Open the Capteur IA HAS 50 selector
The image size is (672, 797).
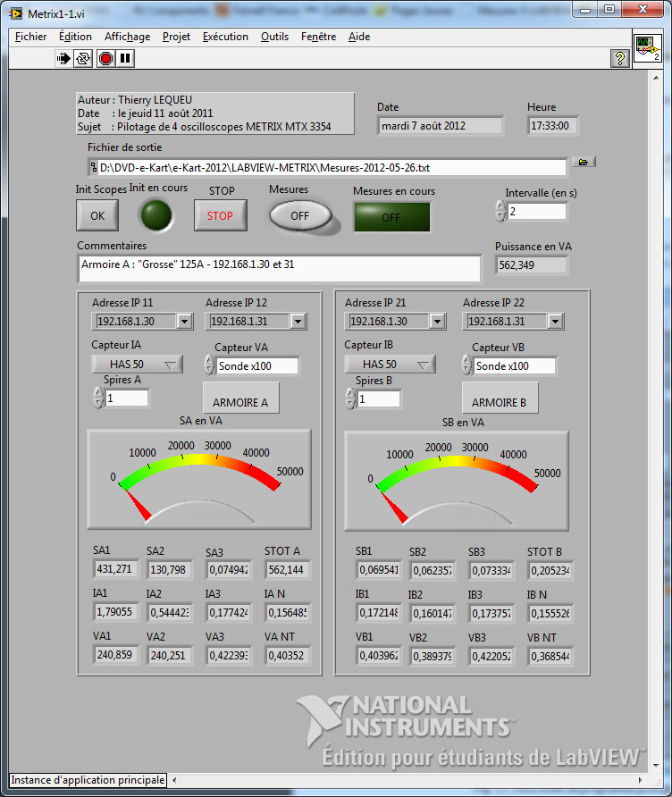(x=137, y=364)
